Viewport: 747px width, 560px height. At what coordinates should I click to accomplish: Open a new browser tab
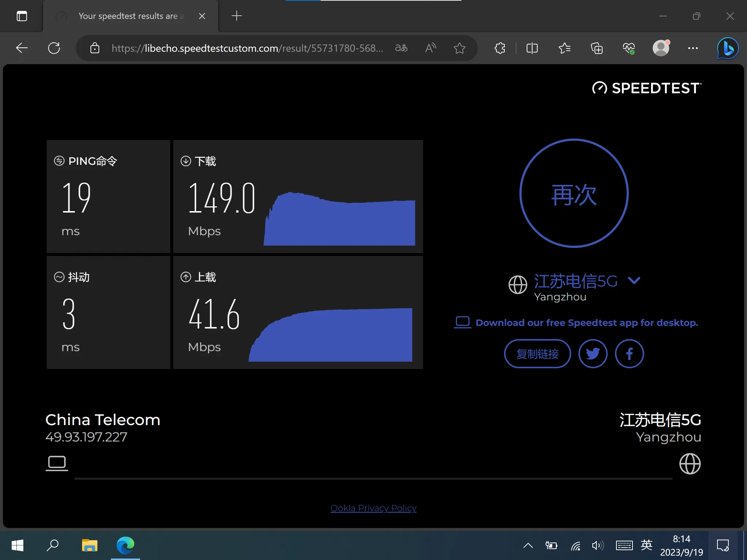pos(237,16)
